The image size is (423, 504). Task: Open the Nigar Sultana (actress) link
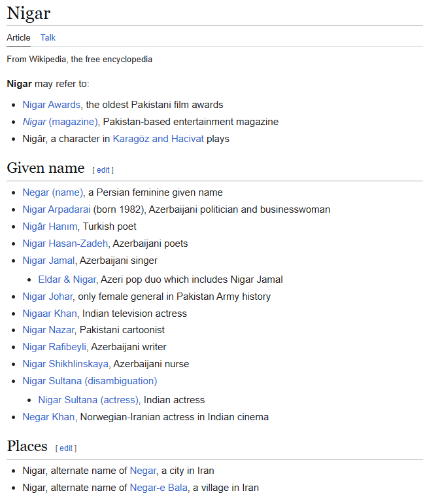tap(88, 400)
